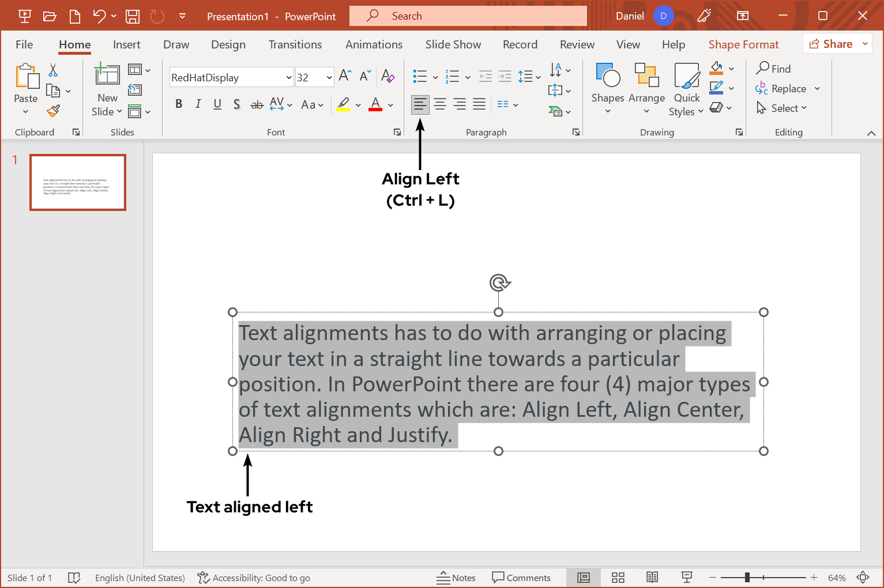Enable Justify text alignment
884x588 pixels.
coord(479,104)
